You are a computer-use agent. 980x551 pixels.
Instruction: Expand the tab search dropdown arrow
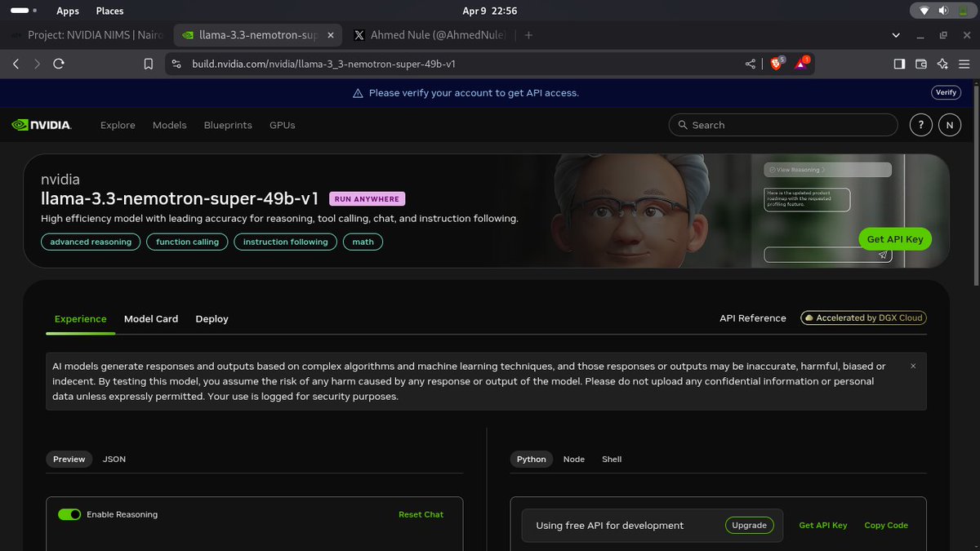[x=897, y=35]
